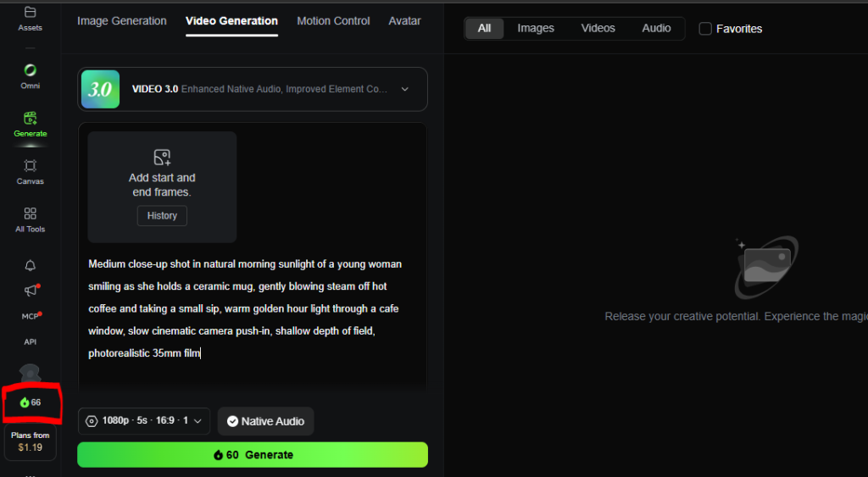Enable the Favorites checkbox
The image size is (868, 477).
(705, 29)
